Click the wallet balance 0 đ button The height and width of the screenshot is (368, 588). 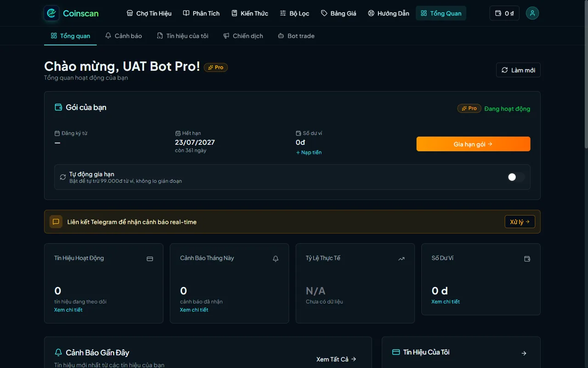click(504, 13)
